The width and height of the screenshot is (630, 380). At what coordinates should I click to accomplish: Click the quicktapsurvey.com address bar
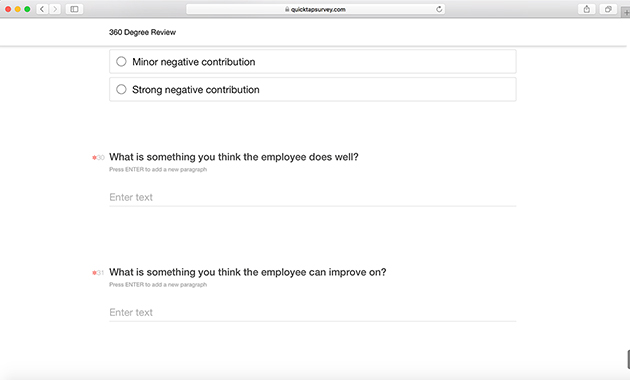click(x=315, y=9)
